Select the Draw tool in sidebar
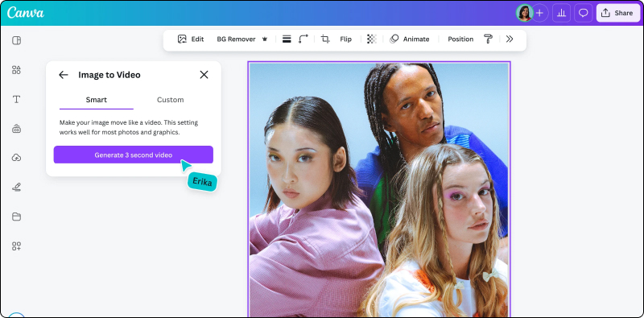644x318 pixels. [x=16, y=188]
